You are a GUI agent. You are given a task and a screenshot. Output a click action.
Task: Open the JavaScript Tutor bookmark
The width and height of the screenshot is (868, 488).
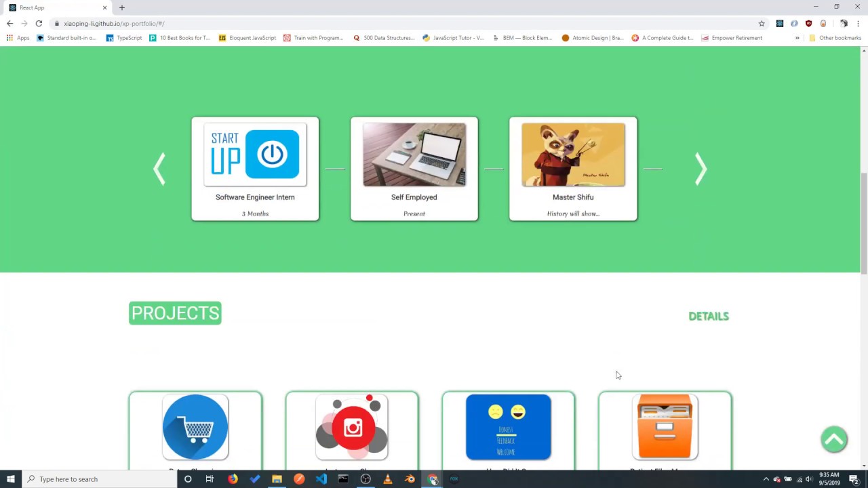point(453,38)
